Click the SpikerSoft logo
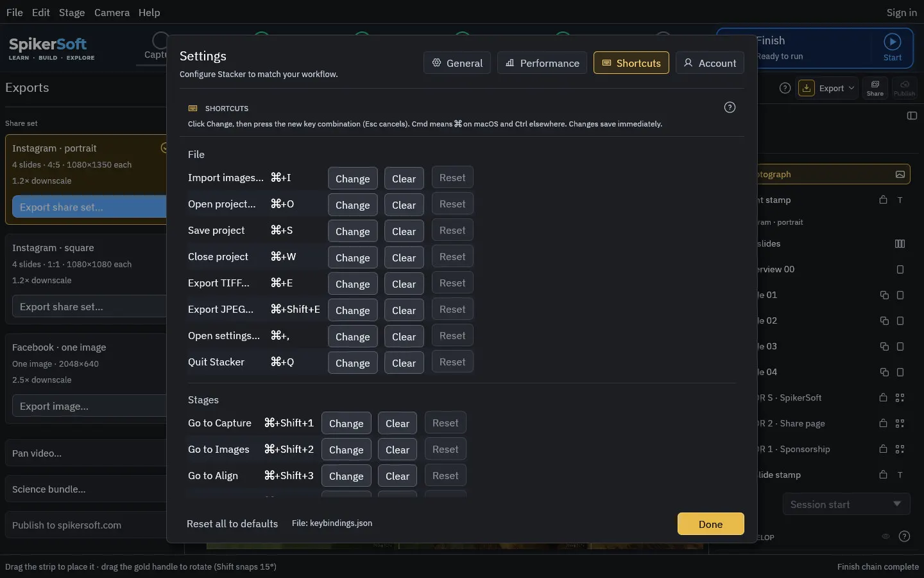The height and width of the screenshot is (578, 924). (x=51, y=48)
